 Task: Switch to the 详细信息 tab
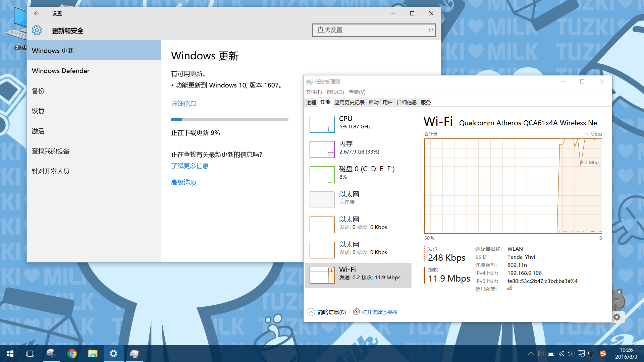click(x=407, y=102)
